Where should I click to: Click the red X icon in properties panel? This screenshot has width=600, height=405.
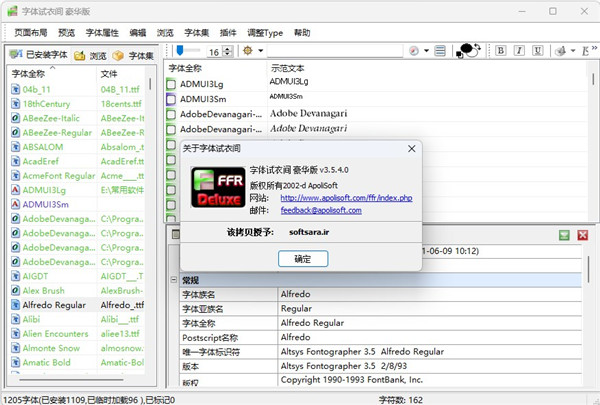tap(582, 235)
